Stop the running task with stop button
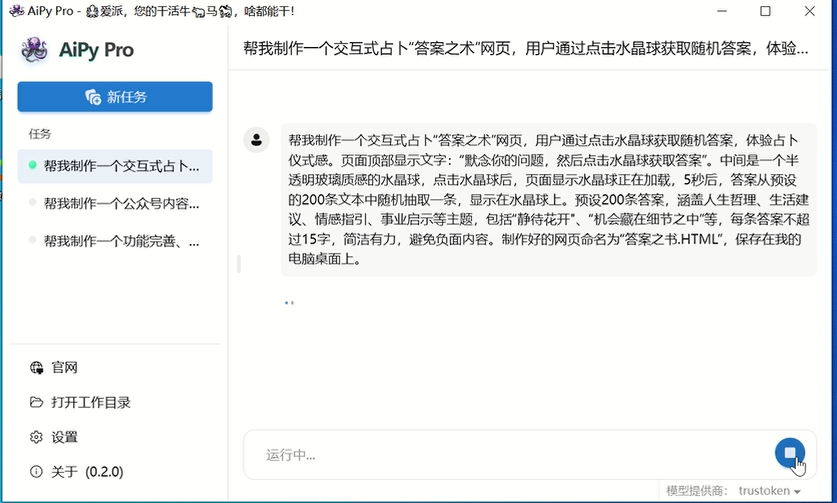The height and width of the screenshot is (503, 837). [x=789, y=453]
